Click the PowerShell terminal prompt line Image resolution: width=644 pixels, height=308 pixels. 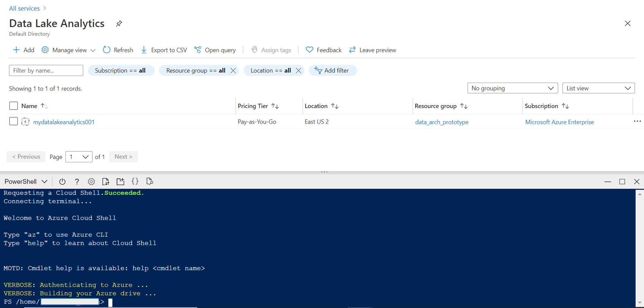coord(58,302)
